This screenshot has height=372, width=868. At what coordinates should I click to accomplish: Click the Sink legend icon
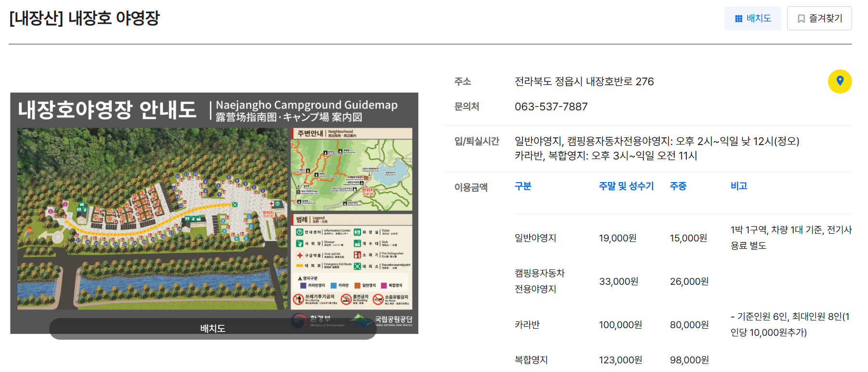click(x=357, y=243)
